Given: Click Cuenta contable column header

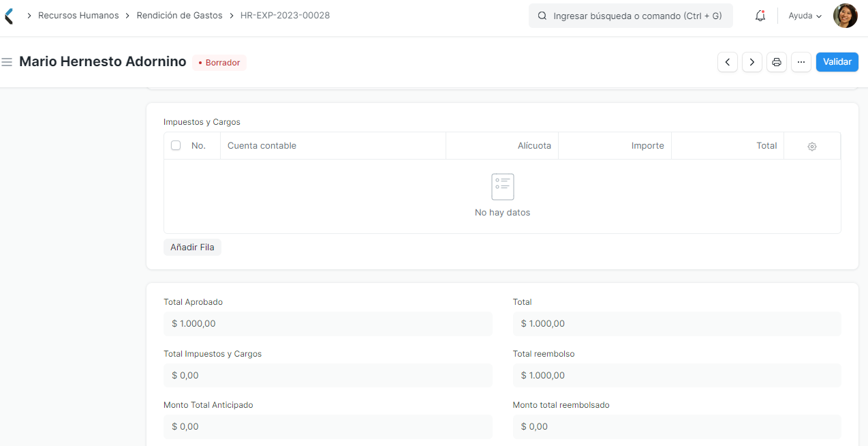Looking at the screenshot, I should click(333, 146).
